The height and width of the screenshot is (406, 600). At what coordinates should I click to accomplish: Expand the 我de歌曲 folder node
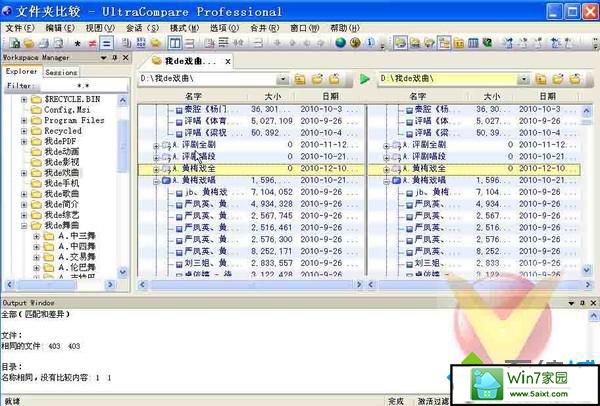tap(24, 194)
